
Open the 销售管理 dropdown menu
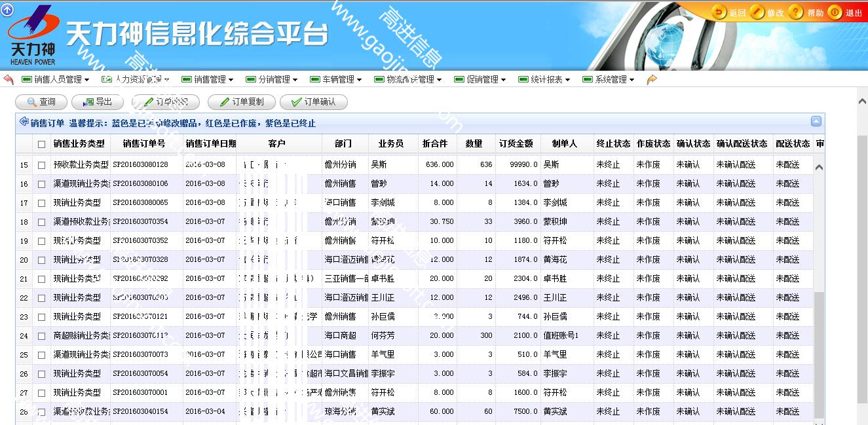[208, 79]
